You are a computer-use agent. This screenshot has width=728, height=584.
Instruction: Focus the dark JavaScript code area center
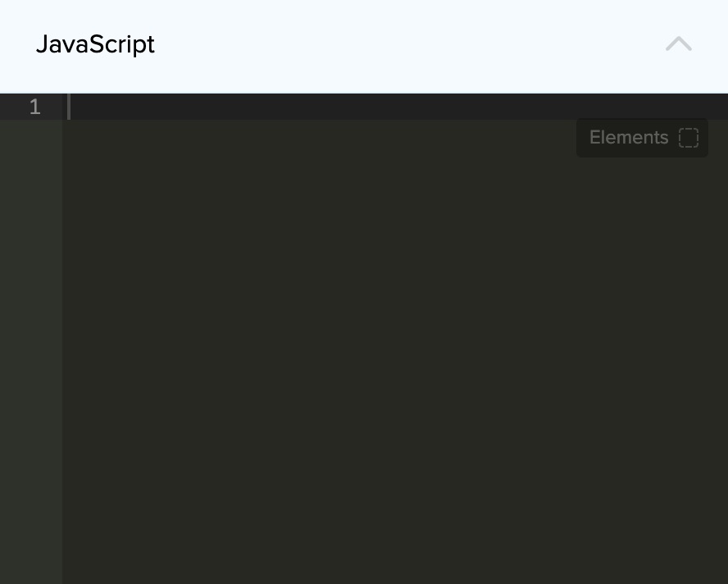394,344
